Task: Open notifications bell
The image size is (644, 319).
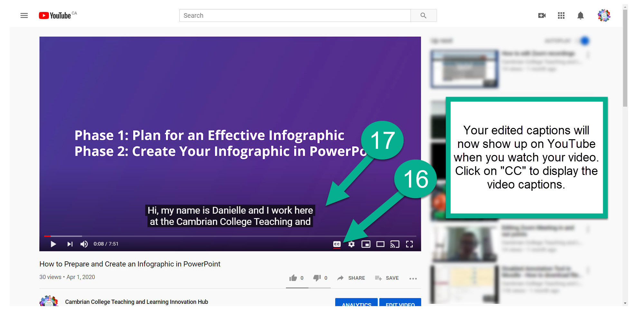Action: (581, 15)
